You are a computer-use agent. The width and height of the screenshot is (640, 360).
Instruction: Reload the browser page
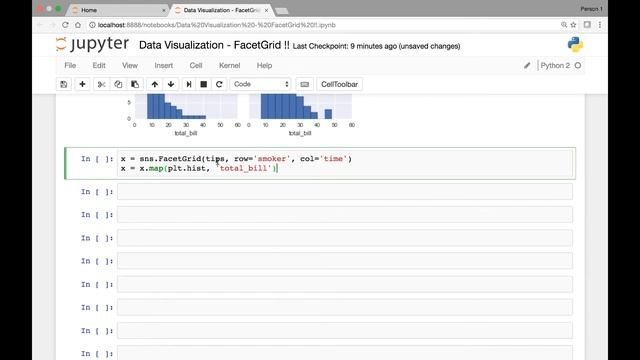coord(65,25)
